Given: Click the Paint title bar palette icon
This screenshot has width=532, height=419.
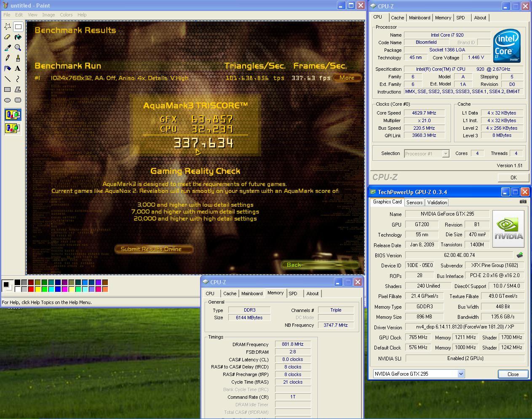Looking at the screenshot, I should (x=5, y=5).
